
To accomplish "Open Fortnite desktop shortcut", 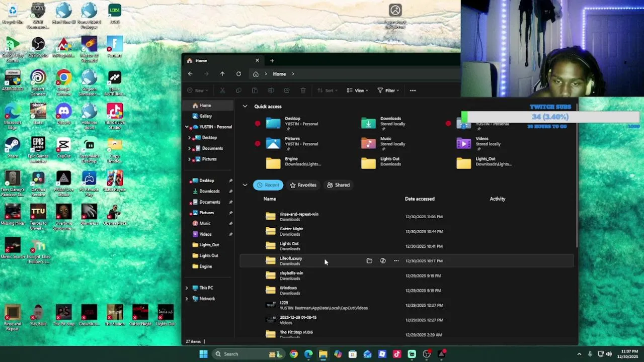I will [x=115, y=47].
